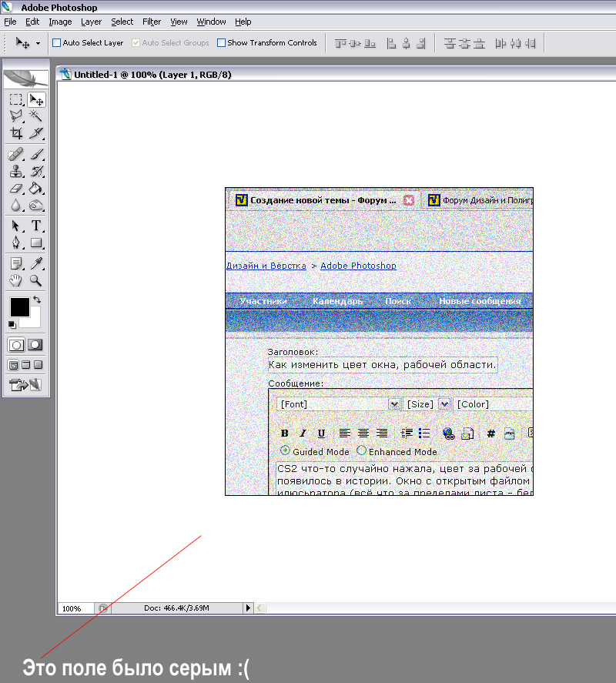
Task: Pick the Polygonal Lasso tool
Action: tap(16, 116)
